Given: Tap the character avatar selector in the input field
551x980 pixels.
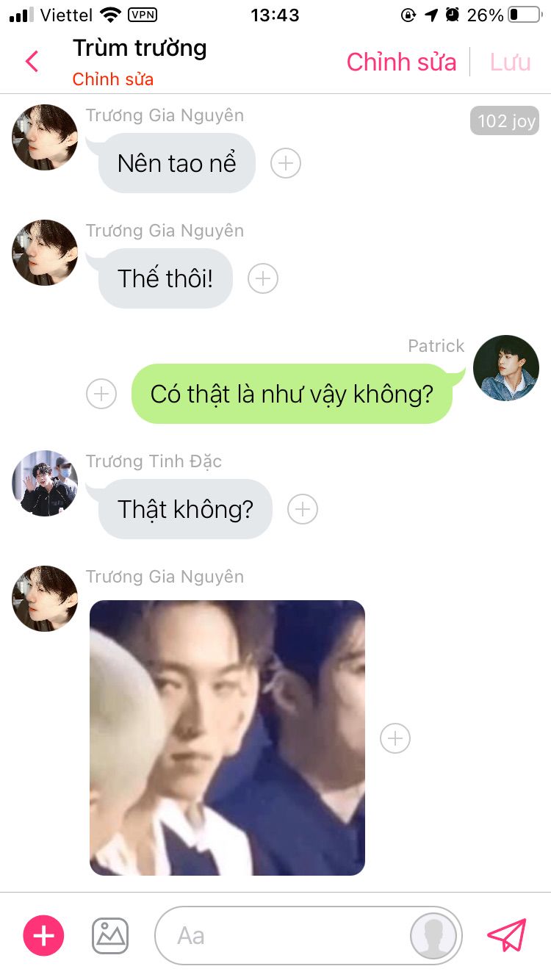Looking at the screenshot, I should click(433, 936).
